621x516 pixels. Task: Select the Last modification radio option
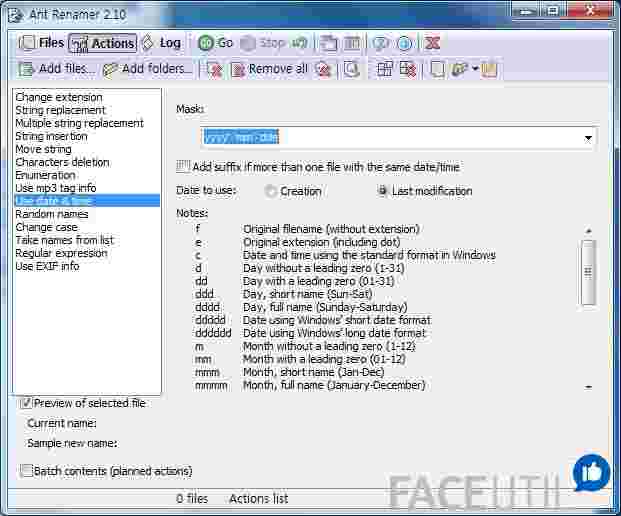point(383,191)
